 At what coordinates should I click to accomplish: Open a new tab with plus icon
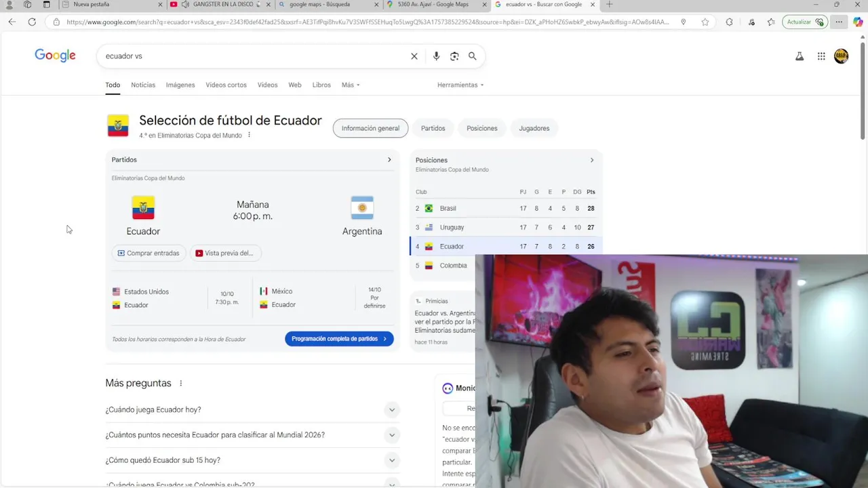coord(609,5)
